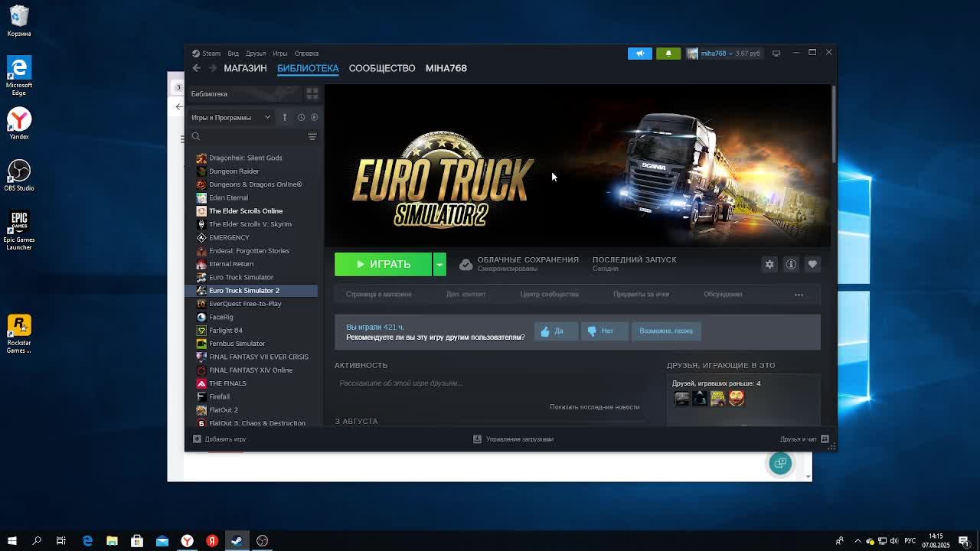The image size is (980, 551).
Task: Click the library search magnifier icon
Action: 196,136
